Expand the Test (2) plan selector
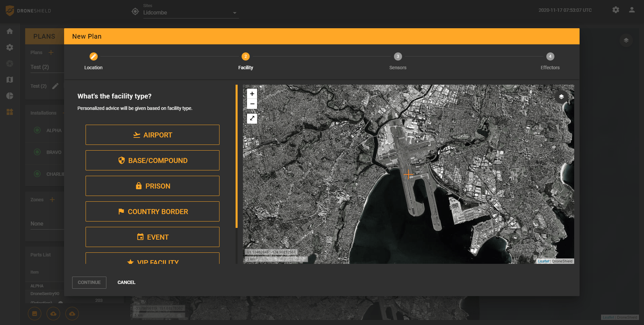 pyautogui.click(x=46, y=67)
